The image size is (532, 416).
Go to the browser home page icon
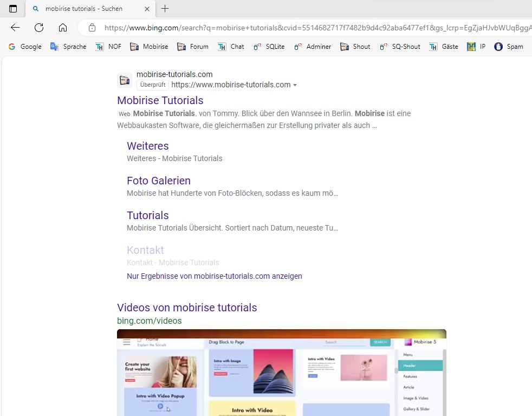[x=63, y=28]
